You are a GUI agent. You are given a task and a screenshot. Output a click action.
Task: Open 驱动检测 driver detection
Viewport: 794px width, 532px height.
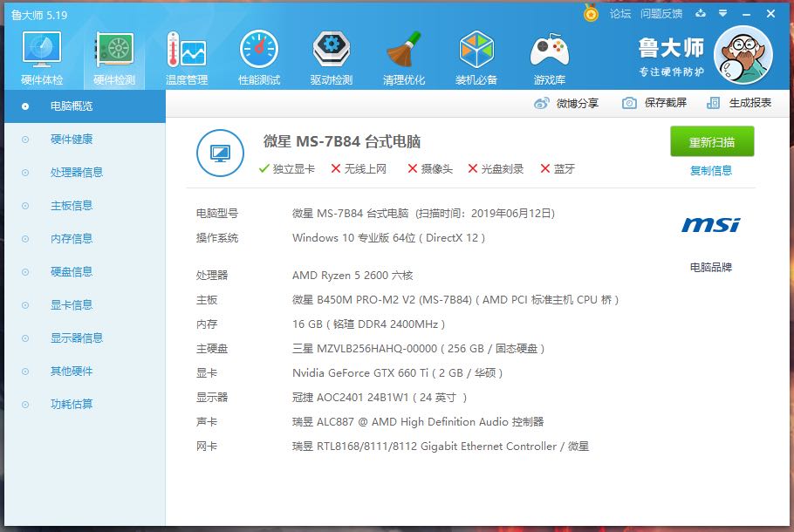click(x=332, y=58)
